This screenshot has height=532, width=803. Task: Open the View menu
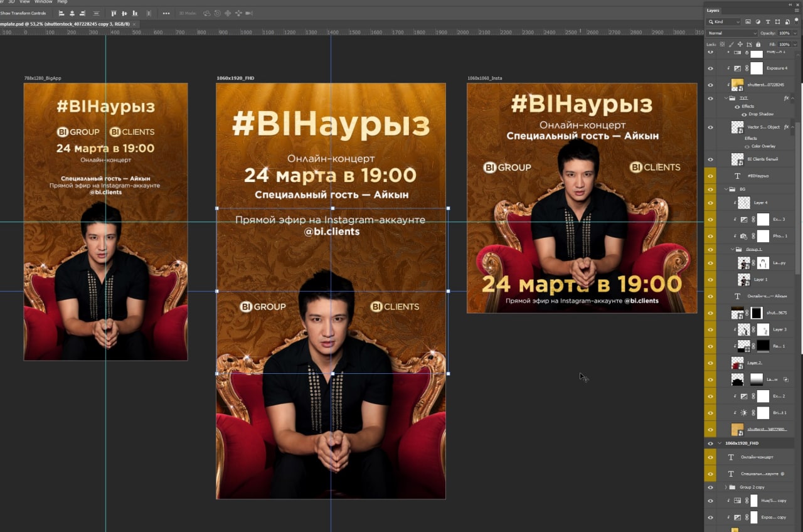click(24, 2)
